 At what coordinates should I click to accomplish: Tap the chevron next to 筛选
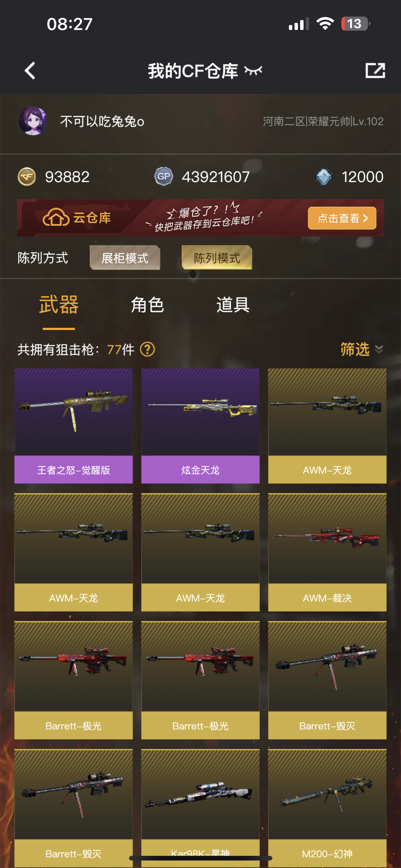(379, 349)
